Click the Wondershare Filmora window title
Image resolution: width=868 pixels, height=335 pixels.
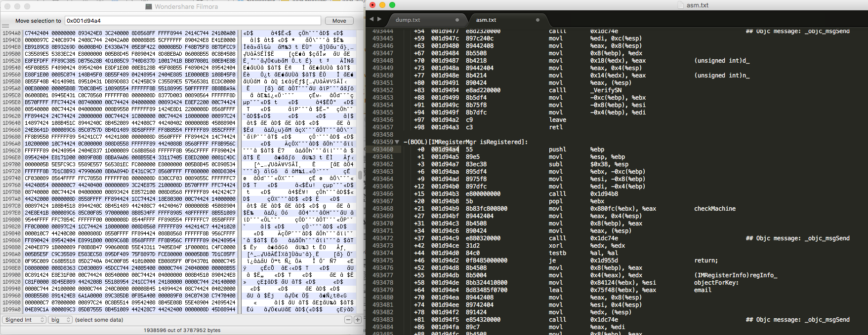[x=186, y=6]
